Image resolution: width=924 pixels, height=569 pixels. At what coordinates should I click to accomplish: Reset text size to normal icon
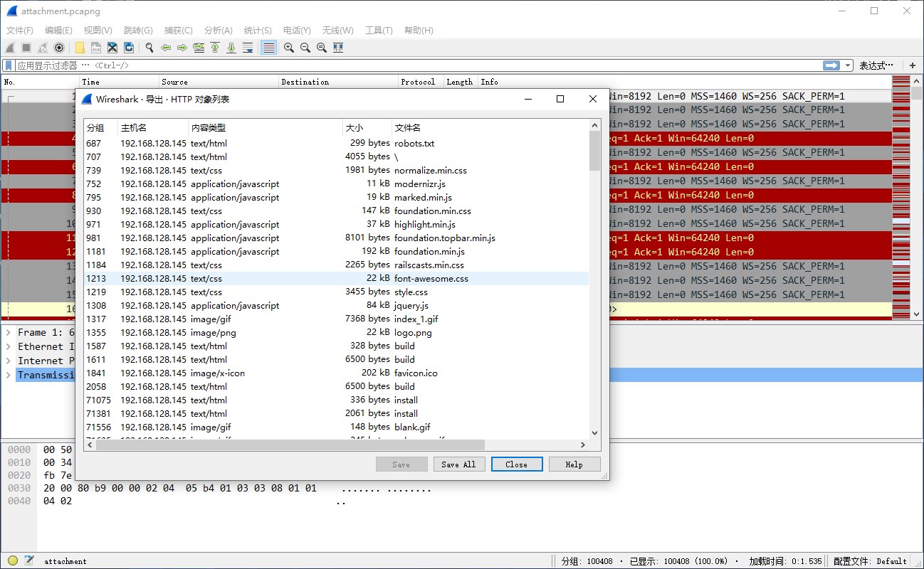[x=322, y=48]
